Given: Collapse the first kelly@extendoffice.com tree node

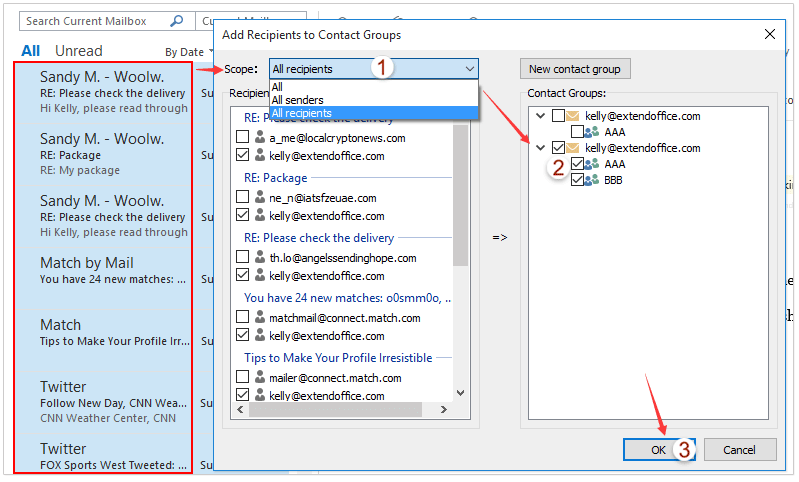Looking at the screenshot, I should coord(541,116).
